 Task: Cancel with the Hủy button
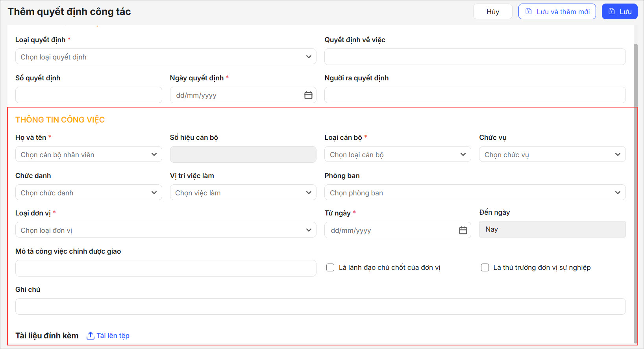pos(492,12)
